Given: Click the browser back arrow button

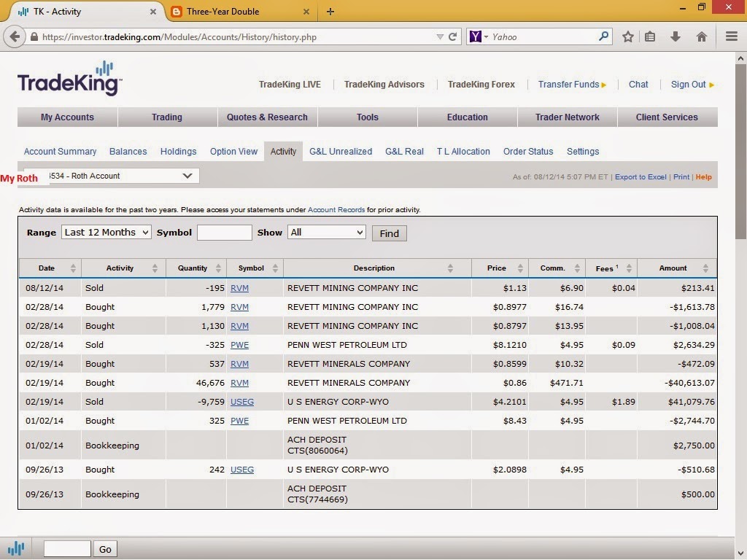Looking at the screenshot, I should click(x=15, y=36).
